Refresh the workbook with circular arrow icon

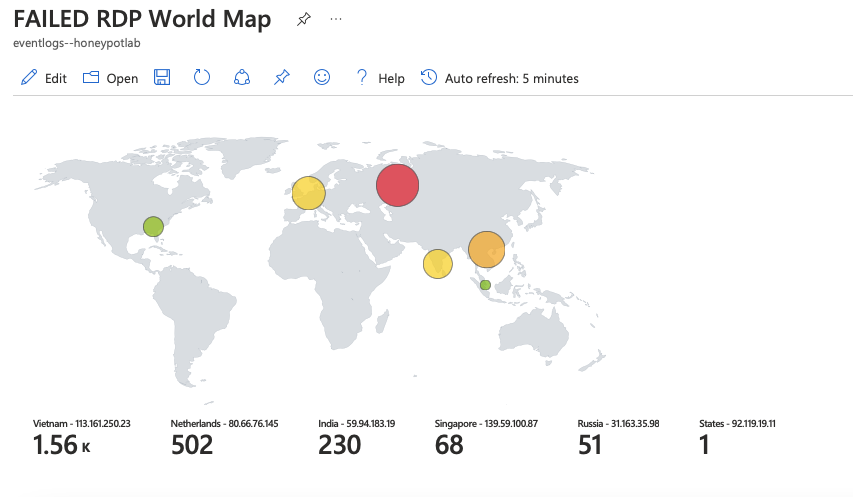(x=202, y=77)
